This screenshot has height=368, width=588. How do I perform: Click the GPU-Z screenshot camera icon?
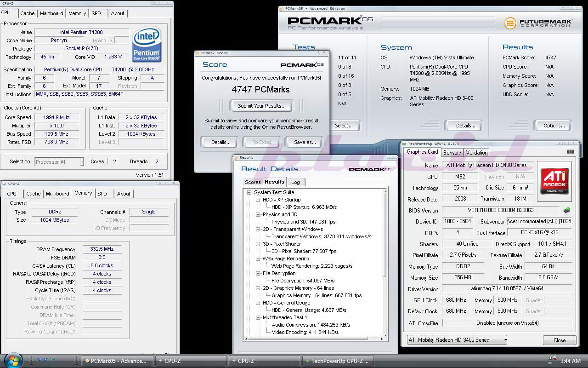click(x=570, y=151)
